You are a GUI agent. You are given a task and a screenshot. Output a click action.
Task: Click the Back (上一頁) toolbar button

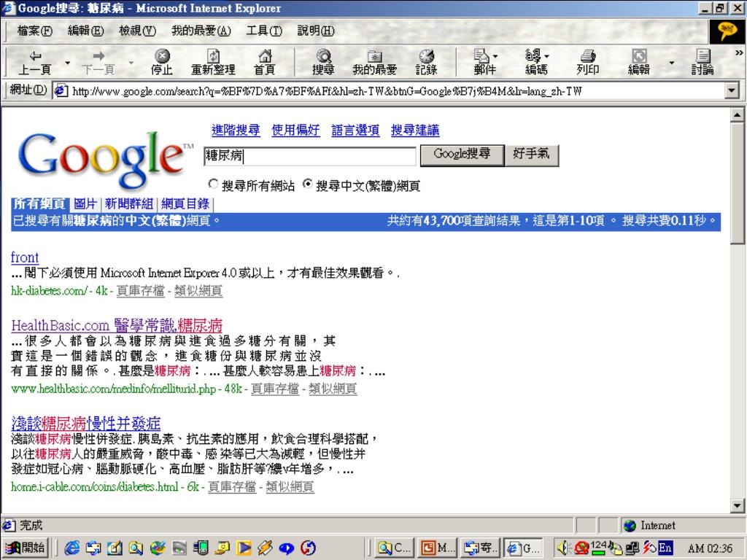pyautogui.click(x=35, y=63)
